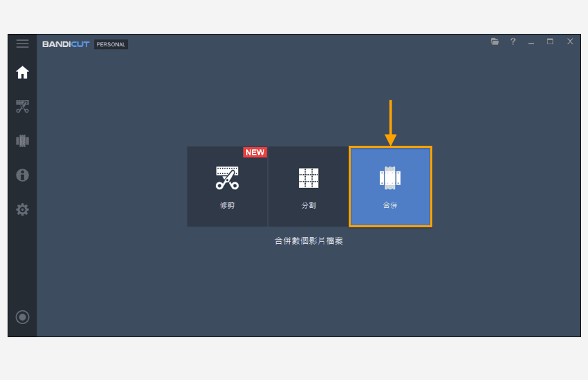Open the information page in the sidebar
The image size is (588, 380).
point(23,175)
